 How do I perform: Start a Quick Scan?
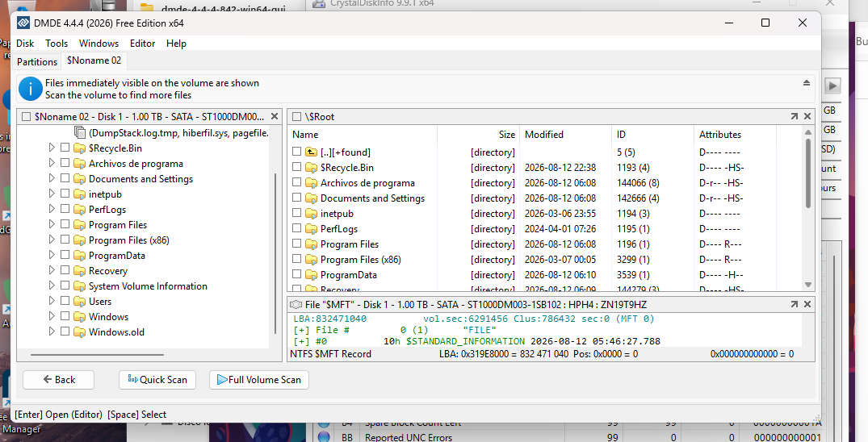point(157,379)
